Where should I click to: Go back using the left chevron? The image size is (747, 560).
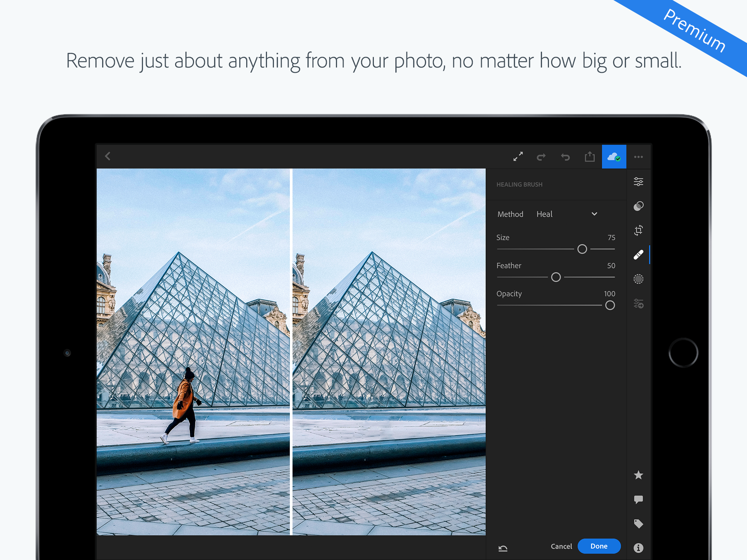click(108, 156)
